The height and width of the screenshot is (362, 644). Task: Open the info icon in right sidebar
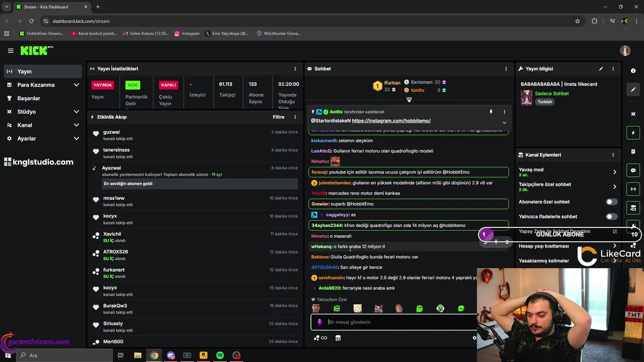[633, 71]
